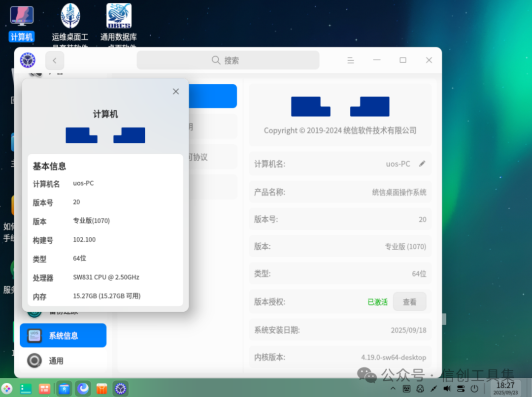The width and height of the screenshot is (532, 397).
Task: Open the 运维桌面工具 desktop shortcut
Action: pyautogui.click(x=70, y=25)
